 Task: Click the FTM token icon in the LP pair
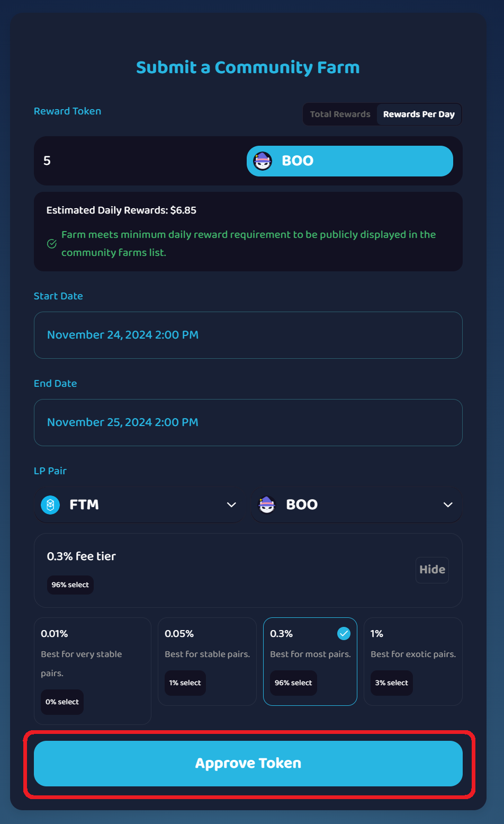coord(50,504)
